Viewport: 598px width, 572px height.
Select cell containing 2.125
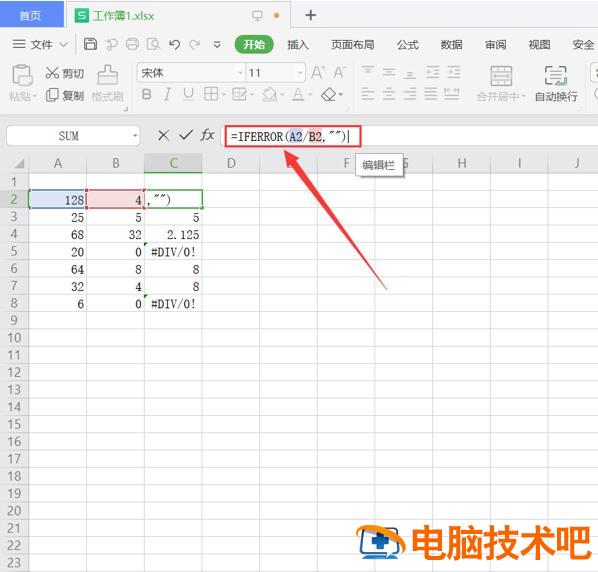point(173,234)
